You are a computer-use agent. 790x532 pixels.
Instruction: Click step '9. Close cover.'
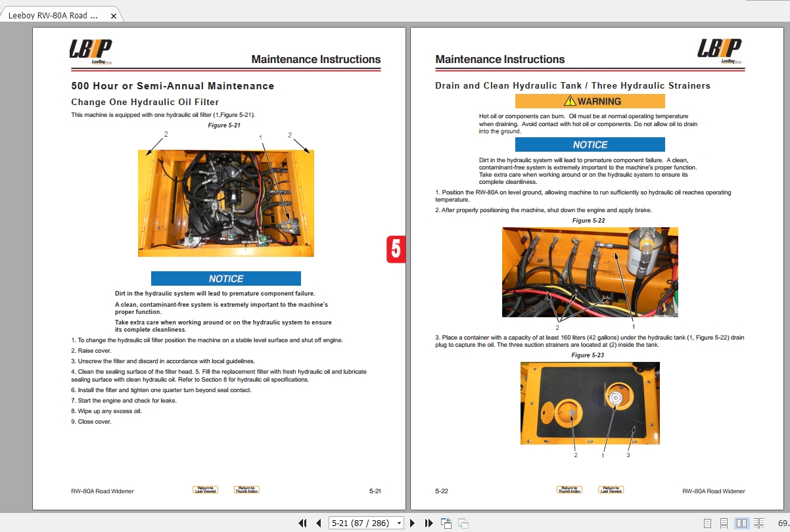click(91, 422)
